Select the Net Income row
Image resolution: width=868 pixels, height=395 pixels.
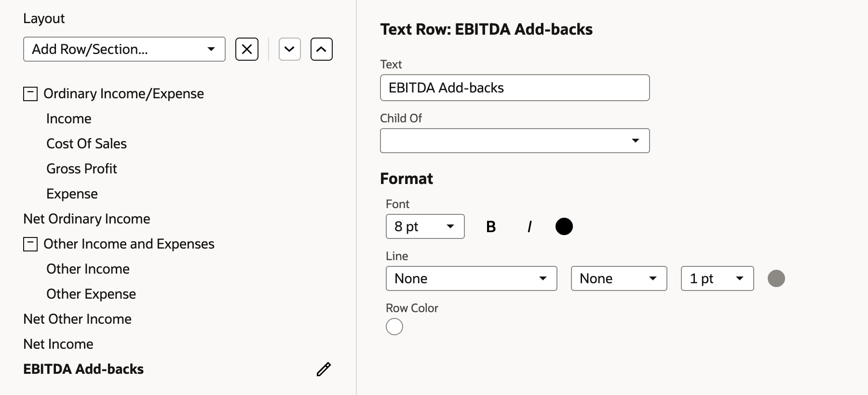click(x=58, y=344)
